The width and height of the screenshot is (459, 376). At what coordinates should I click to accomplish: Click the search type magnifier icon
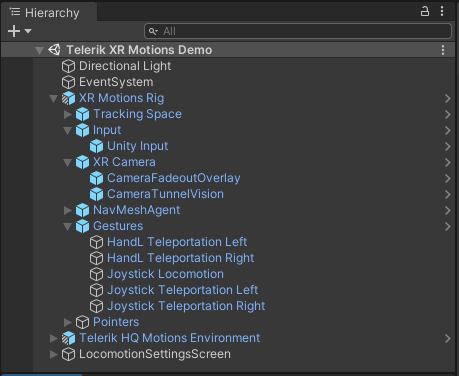point(153,31)
